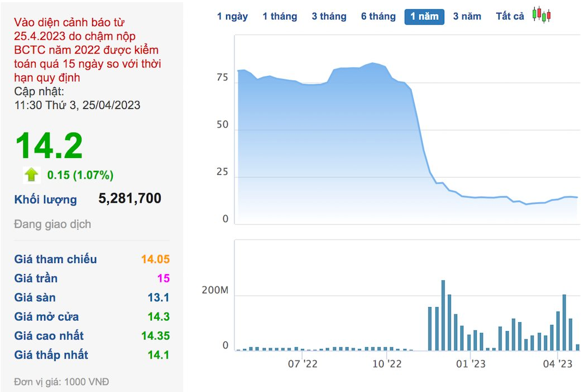
Task: Show 'Tất cả' full history range
Action: [510, 16]
